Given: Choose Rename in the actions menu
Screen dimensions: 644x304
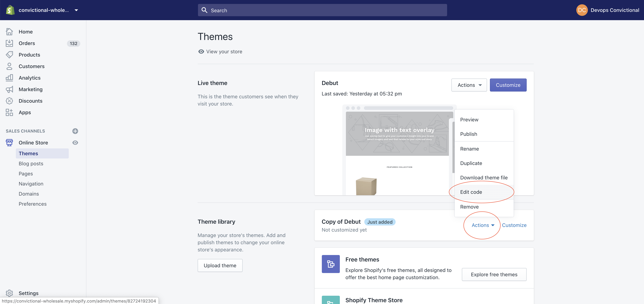Looking at the screenshot, I should (x=484, y=149).
